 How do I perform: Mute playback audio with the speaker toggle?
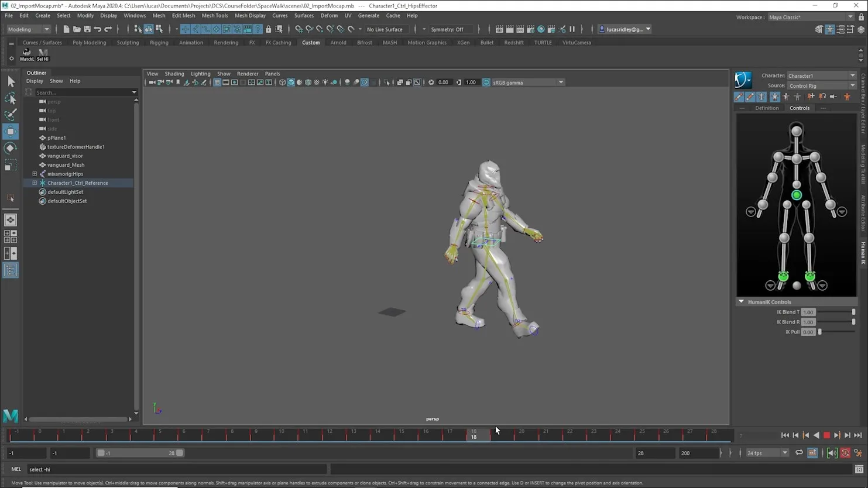tap(832, 452)
